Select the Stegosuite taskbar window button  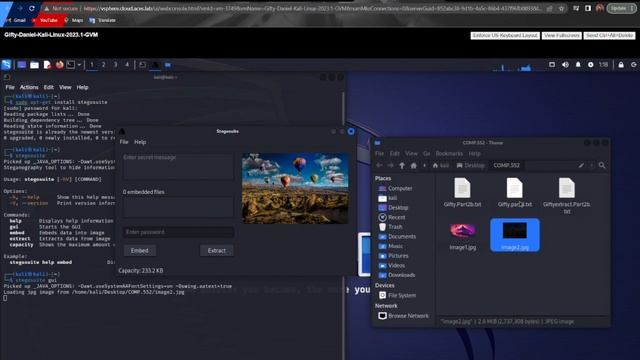[155, 64]
